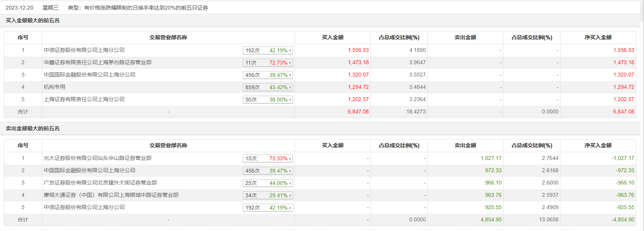Click the 买入金额 header in the buy table
Image resolution: width=644 pixels, height=231 pixels.
coord(333,37)
